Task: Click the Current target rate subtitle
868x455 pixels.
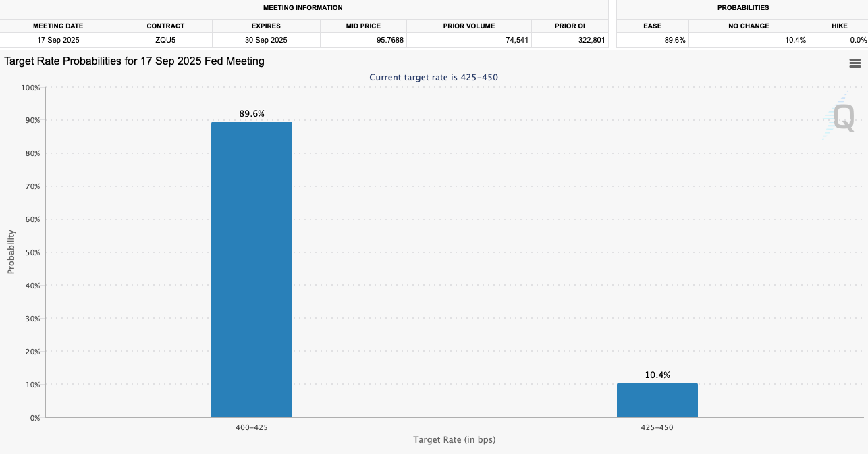Action: pos(433,78)
